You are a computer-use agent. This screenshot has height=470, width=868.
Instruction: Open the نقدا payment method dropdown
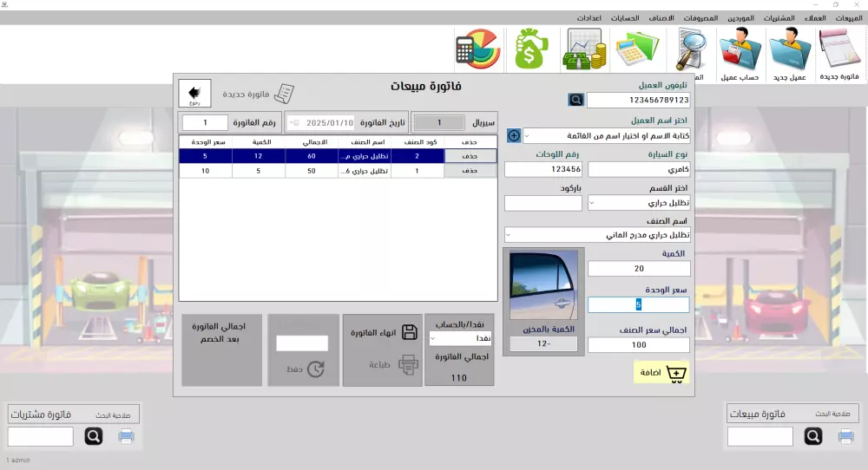(x=461, y=338)
